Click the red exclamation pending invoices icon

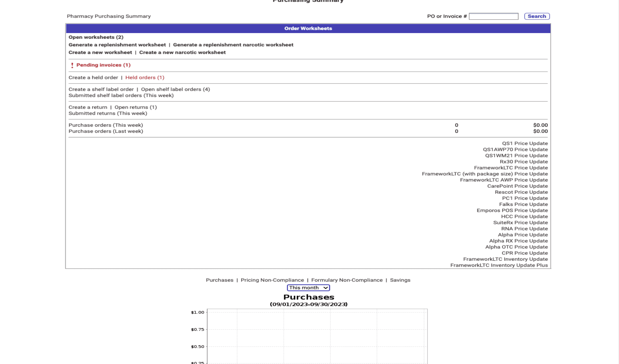pyautogui.click(x=72, y=65)
